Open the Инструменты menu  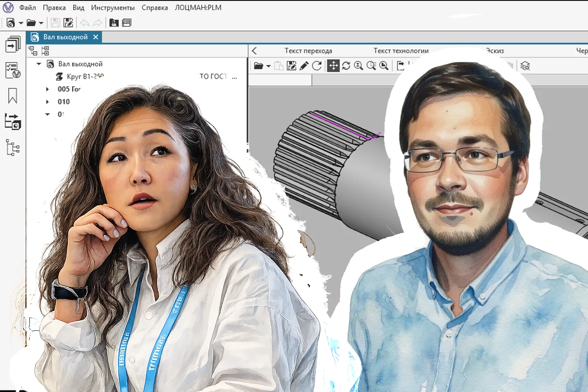[x=113, y=8]
